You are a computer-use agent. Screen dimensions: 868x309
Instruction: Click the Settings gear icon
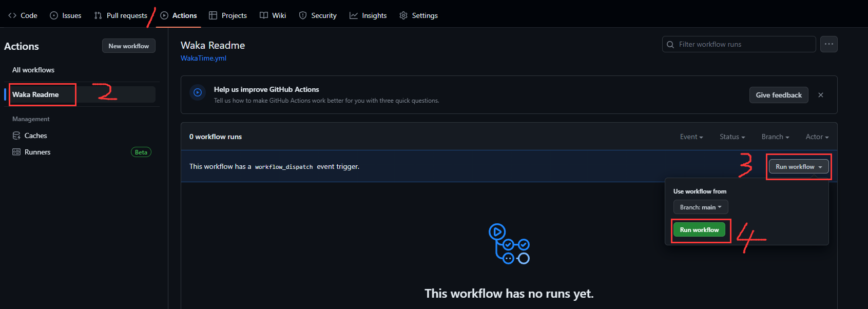click(x=403, y=15)
